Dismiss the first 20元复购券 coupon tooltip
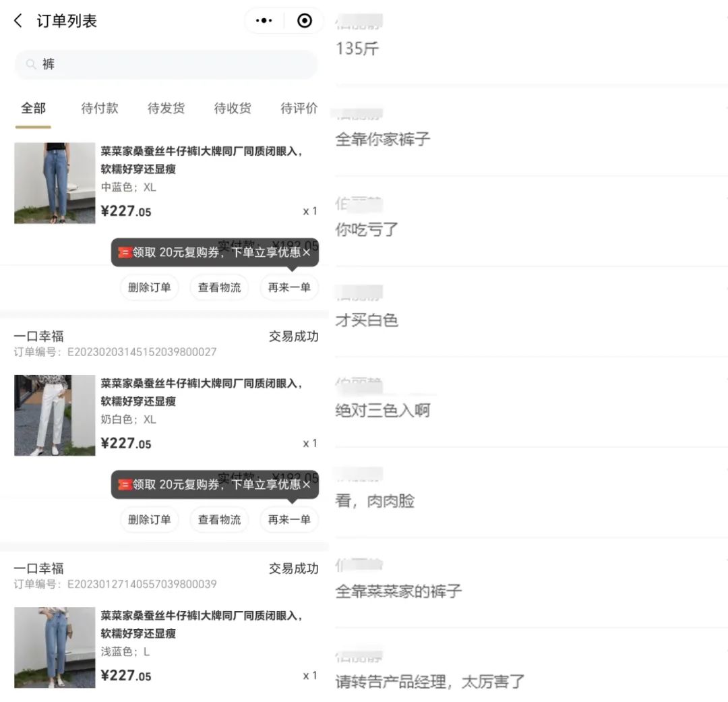Image resolution: width=728 pixels, height=702 pixels. (307, 252)
